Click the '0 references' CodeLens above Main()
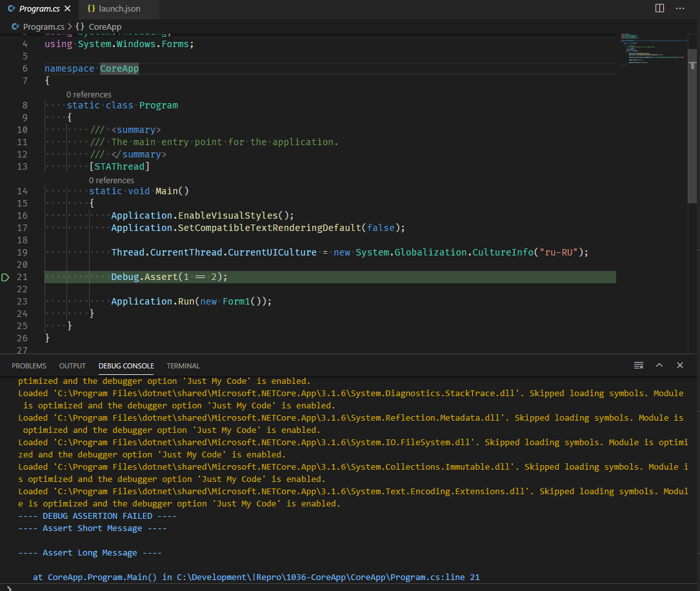The height and width of the screenshot is (591, 700). (x=111, y=181)
